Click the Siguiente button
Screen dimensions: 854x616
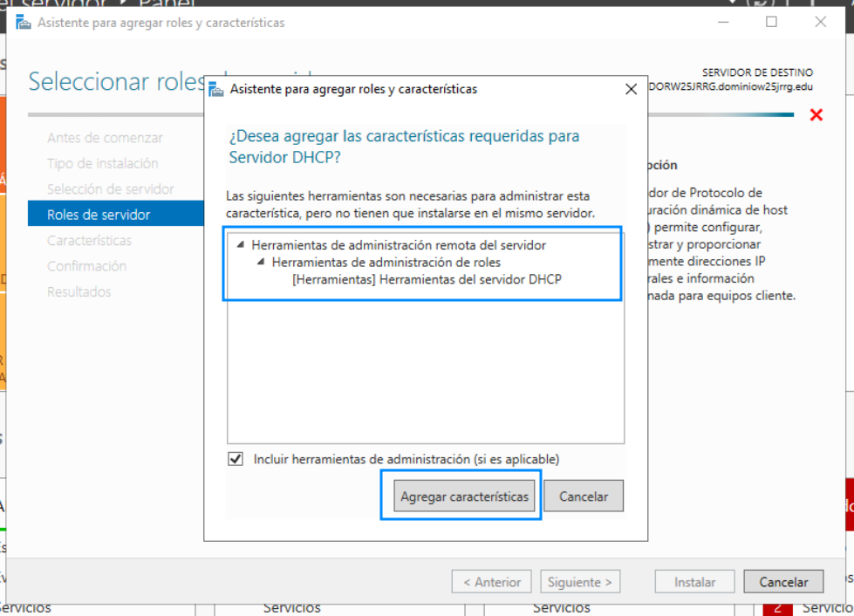click(x=580, y=582)
